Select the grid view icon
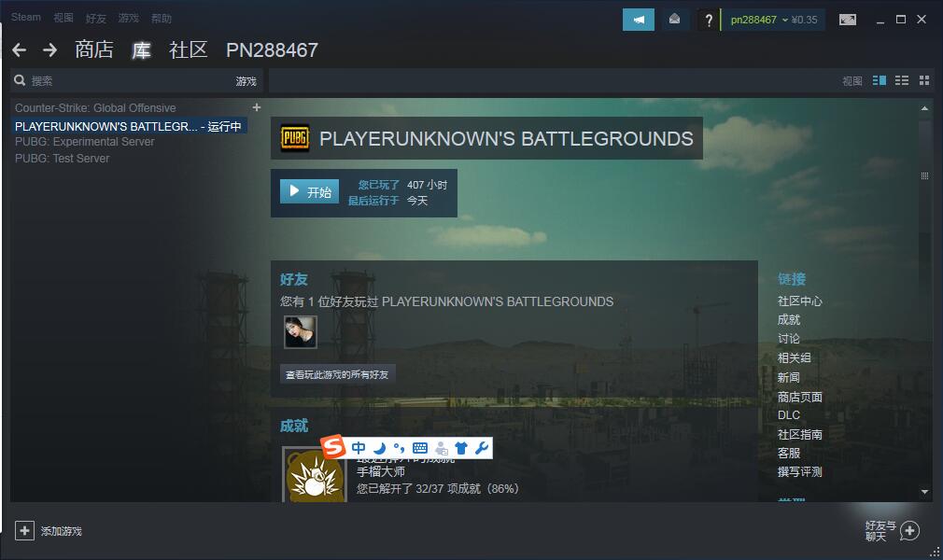This screenshot has height=560, width=943. point(924,80)
